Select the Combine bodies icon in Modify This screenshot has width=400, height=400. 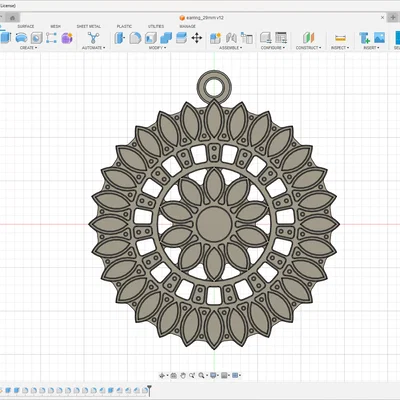pos(166,38)
